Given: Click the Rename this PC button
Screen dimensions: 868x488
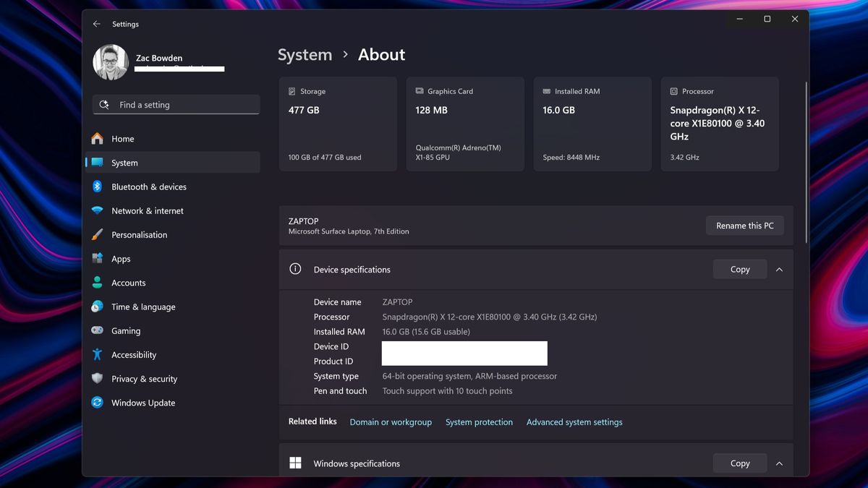Looking at the screenshot, I should coord(744,225).
